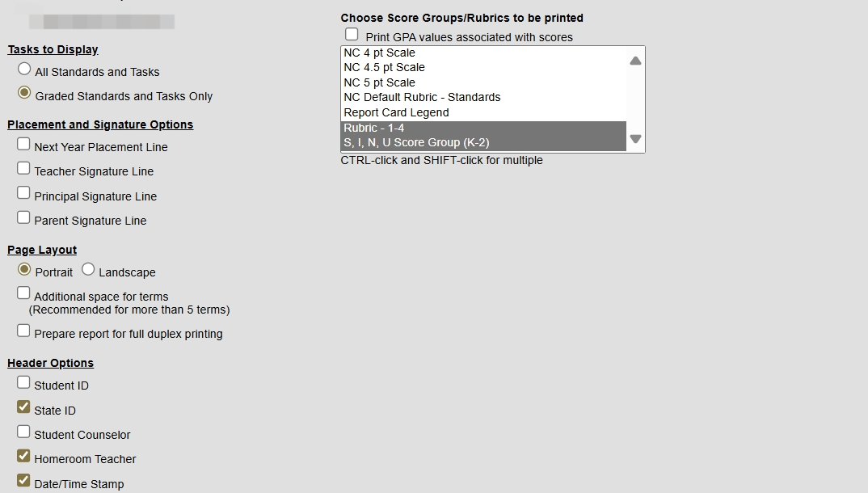Uncheck the State ID header option
The height and width of the screenshot is (493, 868).
click(x=23, y=407)
